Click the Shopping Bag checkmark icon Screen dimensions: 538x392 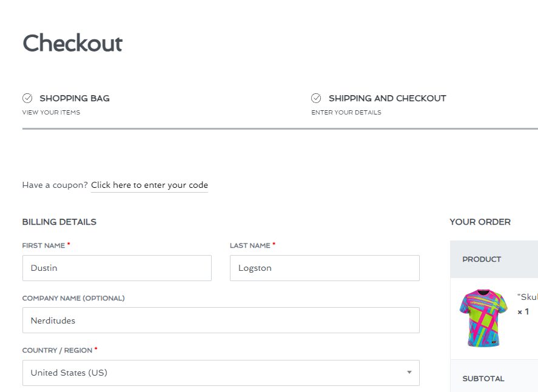click(x=27, y=98)
